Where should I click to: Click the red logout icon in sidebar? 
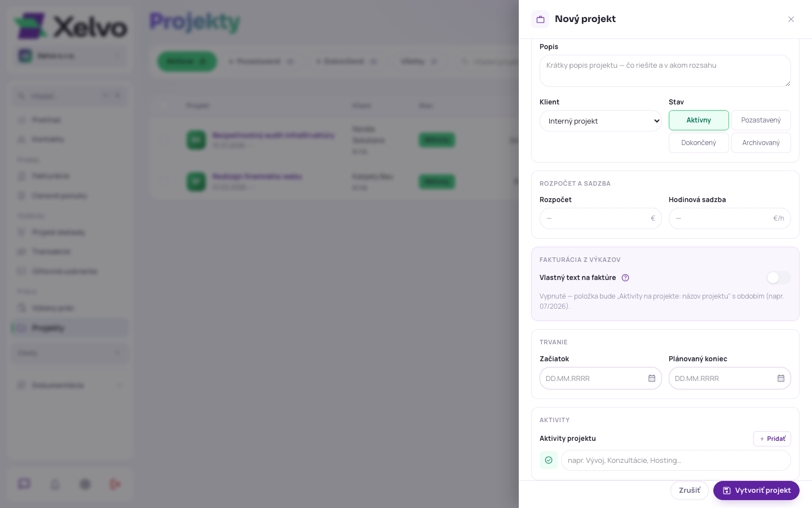coord(115,484)
